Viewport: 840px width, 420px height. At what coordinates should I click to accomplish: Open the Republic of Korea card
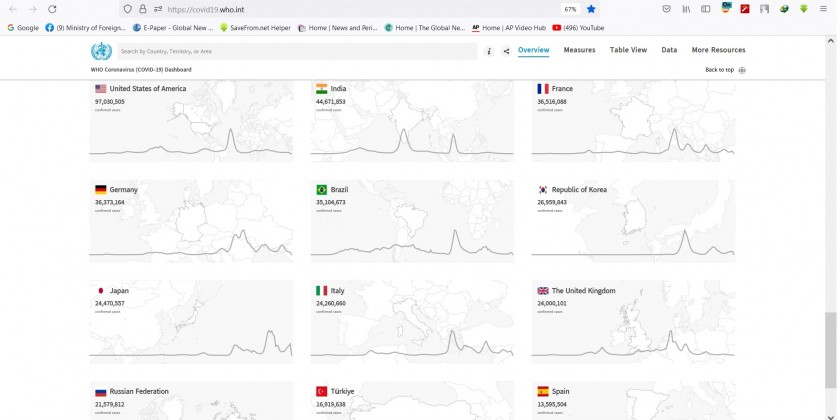click(632, 221)
